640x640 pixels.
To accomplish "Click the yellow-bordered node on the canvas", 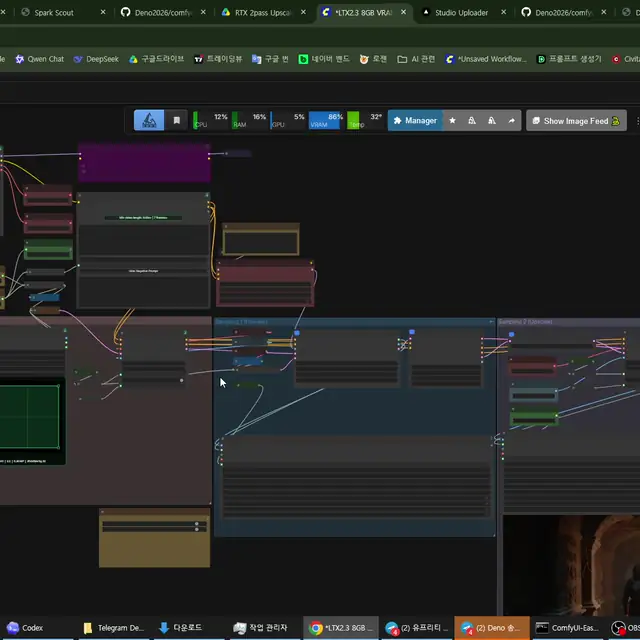I will pyautogui.click(x=261, y=239).
